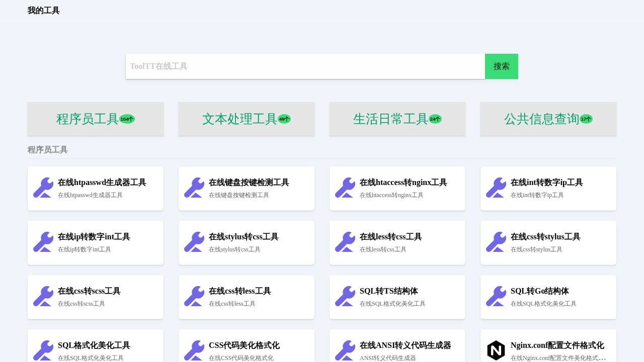Click the wrench icon on 在线htaccess转nginx工具 card

point(345,188)
